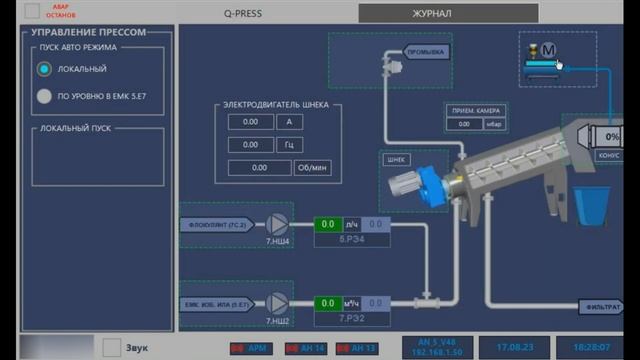This screenshot has width=640, height=360.
Task: Select ПО УРОВНЮ В ЕМК 5.E7 mode
Action: pyautogui.click(x=44, y=96)
